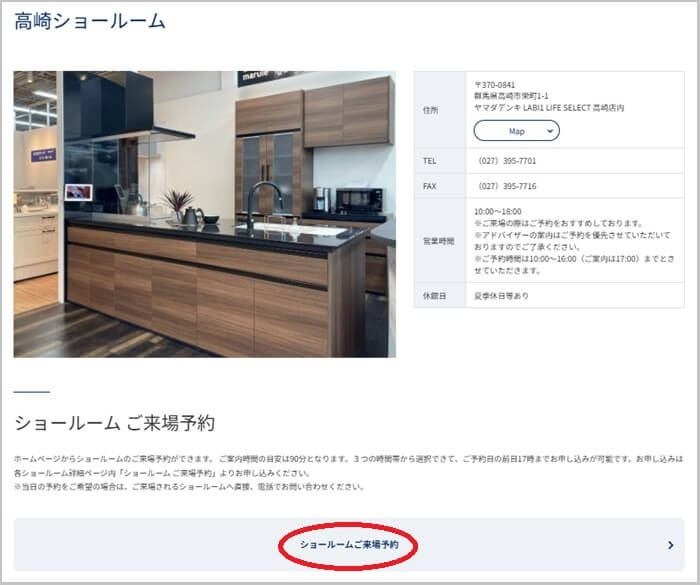Viewport: 700px width, 585px height.
Task: Click the ショールーム ご来場予約 section heading
Action: [114, 422]
